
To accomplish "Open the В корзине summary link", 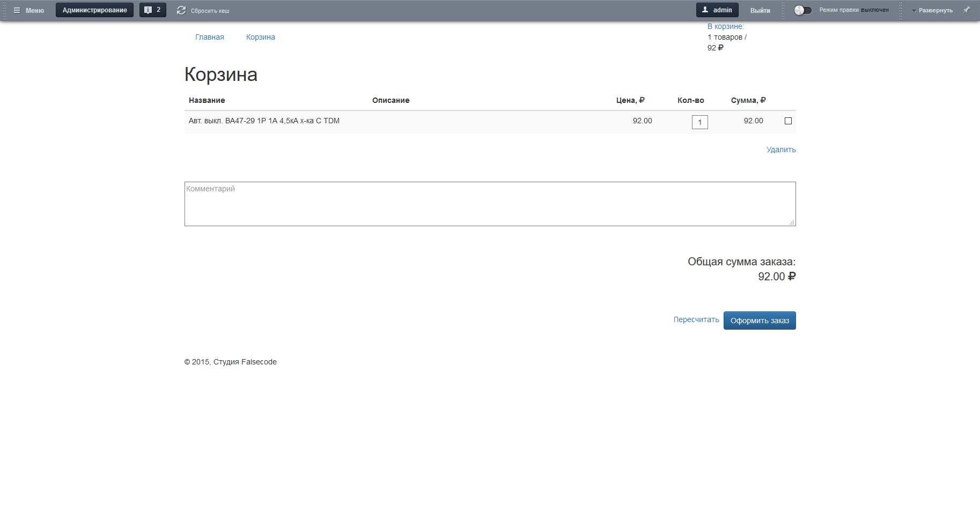I will point(726,26).
